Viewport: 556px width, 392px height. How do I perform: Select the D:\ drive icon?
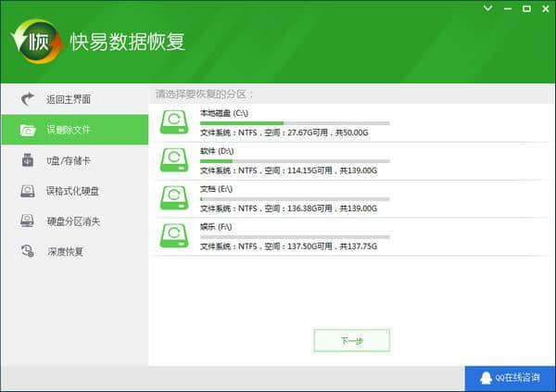click(174, 160)
